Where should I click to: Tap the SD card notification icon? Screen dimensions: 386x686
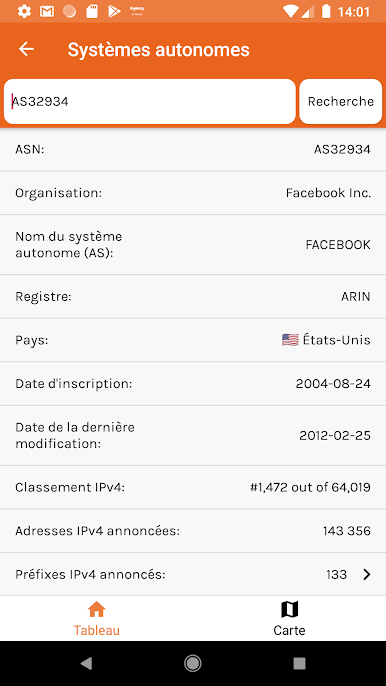click(x=92, y=11)
